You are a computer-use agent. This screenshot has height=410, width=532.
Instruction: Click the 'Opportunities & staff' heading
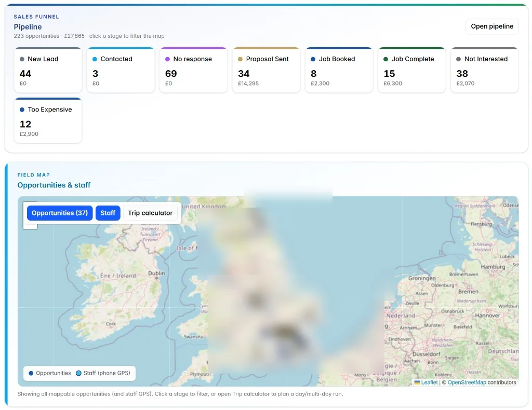(x=54, y=185)
